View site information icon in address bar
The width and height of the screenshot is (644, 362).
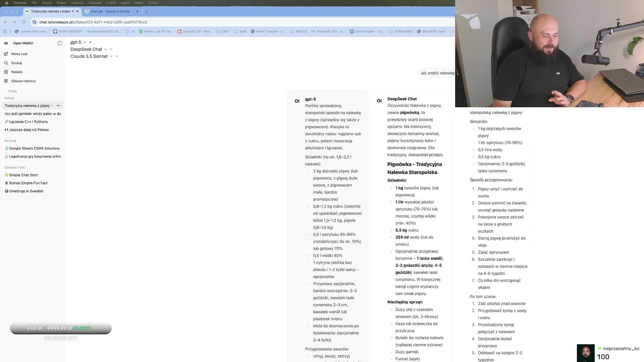pyautogui.click(x=34, y=22)
